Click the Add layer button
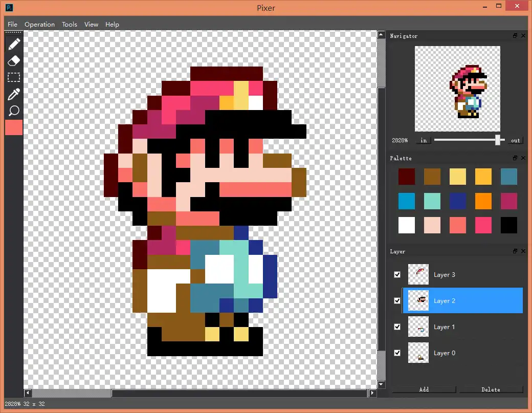This screenshot has height=413, width=532. tap(424, 389)
